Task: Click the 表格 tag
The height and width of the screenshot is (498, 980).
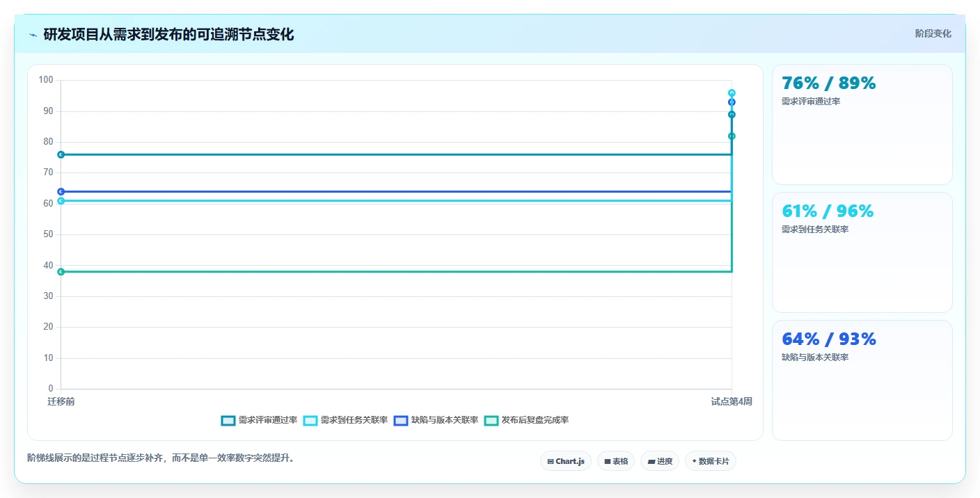Action: point(616,461)
